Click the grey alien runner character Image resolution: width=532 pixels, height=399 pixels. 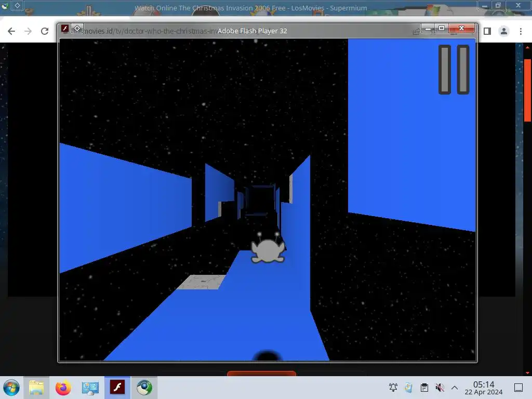coord(268,248)
